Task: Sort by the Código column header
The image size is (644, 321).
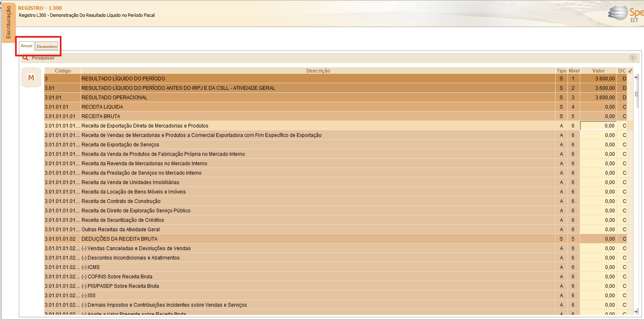Action: click(63, 71)
